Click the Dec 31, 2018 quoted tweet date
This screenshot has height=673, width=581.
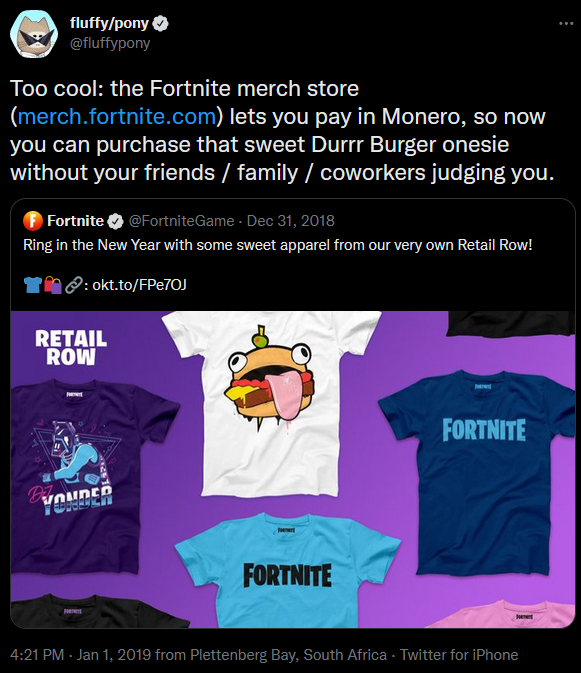[290, 221]
